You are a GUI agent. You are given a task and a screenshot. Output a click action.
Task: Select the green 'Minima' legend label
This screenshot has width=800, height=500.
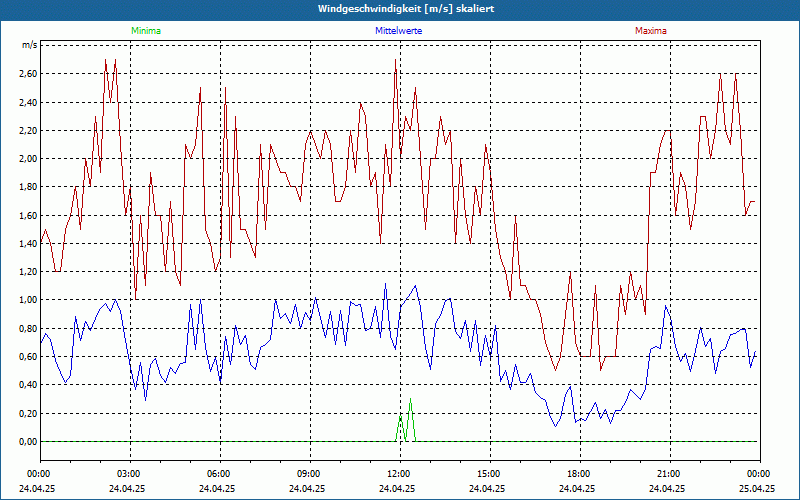pos(146,31)
